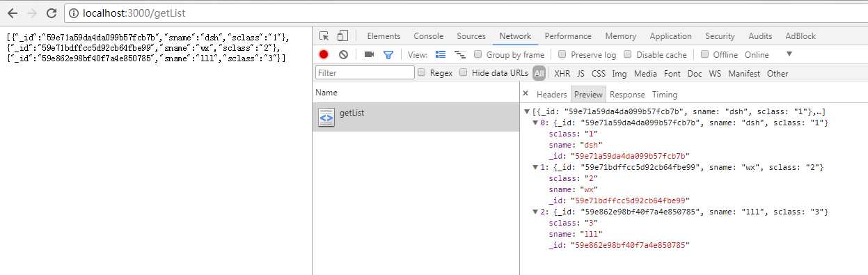Screen dimensions: 868x275
Task: Open the Memory tab
Action: (x=620, y=36)
